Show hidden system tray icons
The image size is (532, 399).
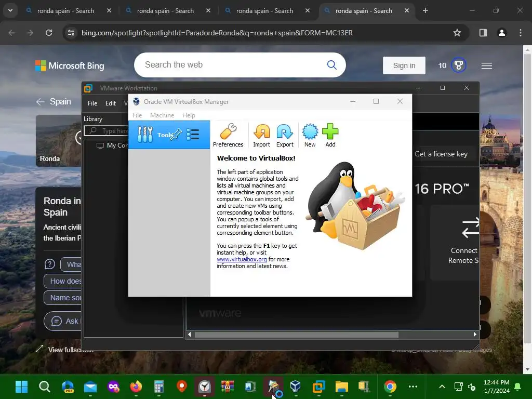[442, 387]
